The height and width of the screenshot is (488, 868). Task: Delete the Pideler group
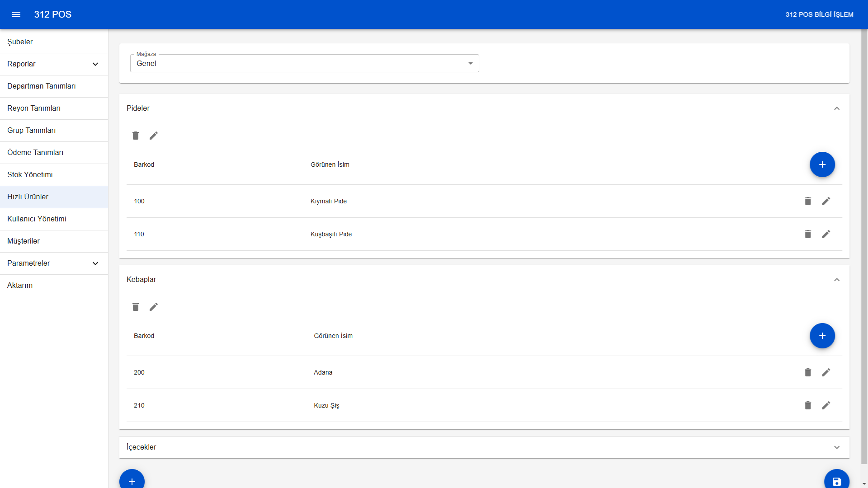(136, 136)
